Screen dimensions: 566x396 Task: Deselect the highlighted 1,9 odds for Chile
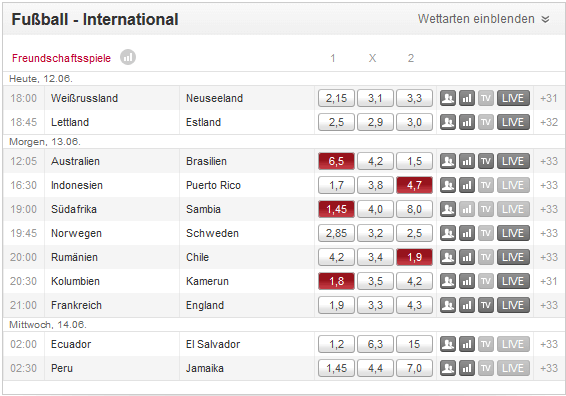[414, 257]
